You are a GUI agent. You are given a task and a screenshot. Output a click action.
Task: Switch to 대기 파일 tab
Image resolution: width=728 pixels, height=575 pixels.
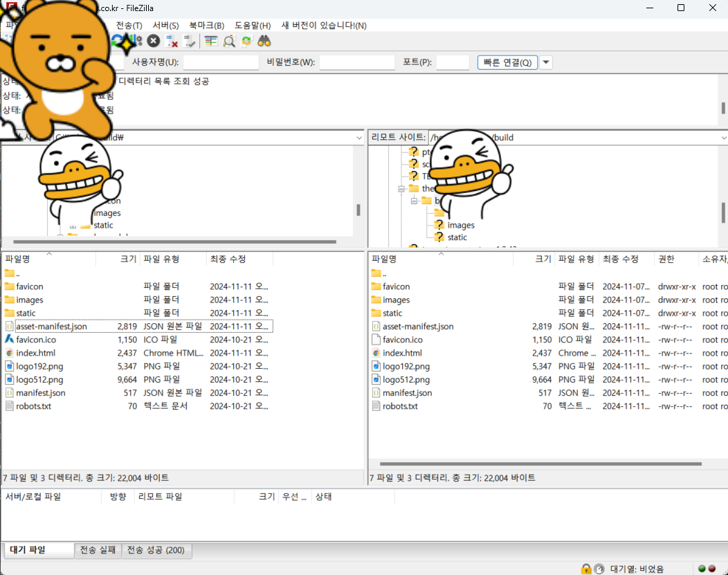tap(39, 550)
